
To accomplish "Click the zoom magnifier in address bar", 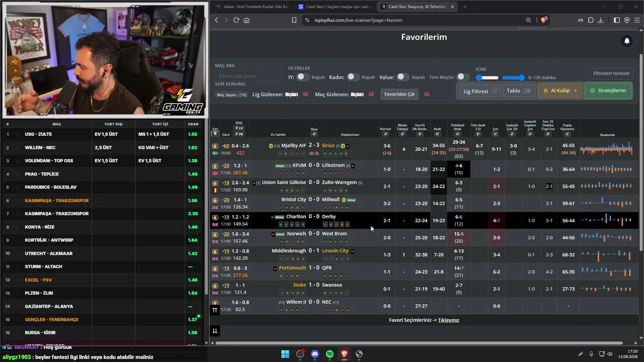I will click(x=528, y=20).
